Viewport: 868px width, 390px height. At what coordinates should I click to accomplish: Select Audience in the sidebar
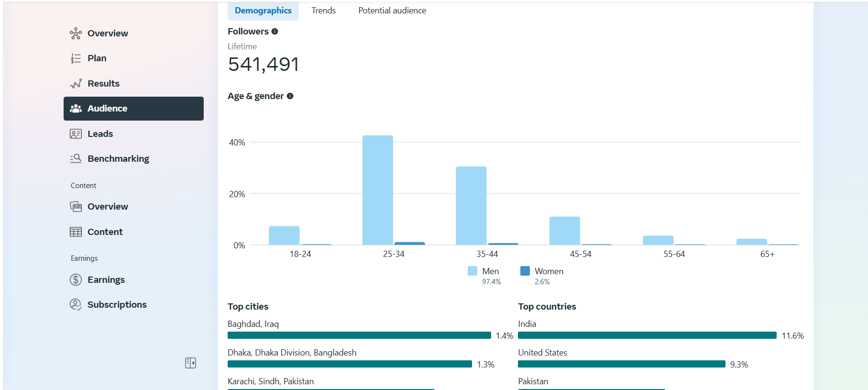click(133, 109)
